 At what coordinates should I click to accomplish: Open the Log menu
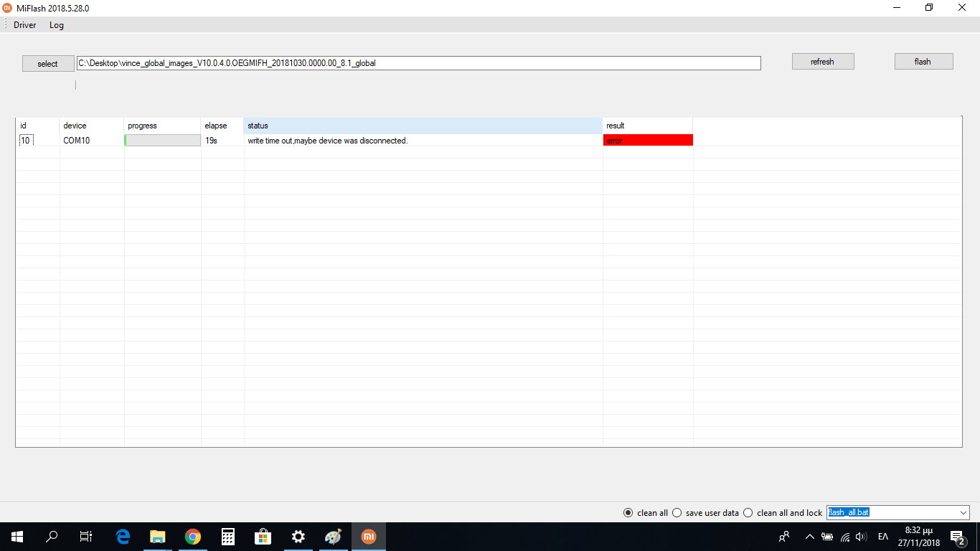click(x=57, y=25)
